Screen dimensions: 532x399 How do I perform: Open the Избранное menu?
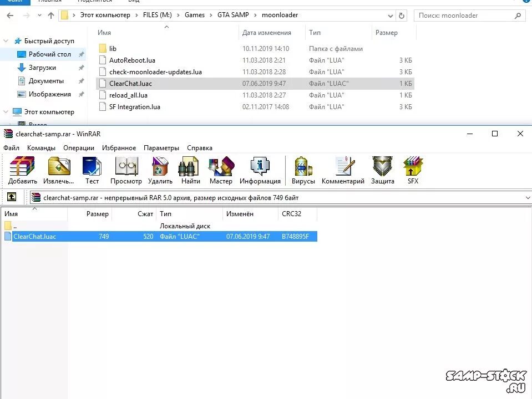click(119, 148)
